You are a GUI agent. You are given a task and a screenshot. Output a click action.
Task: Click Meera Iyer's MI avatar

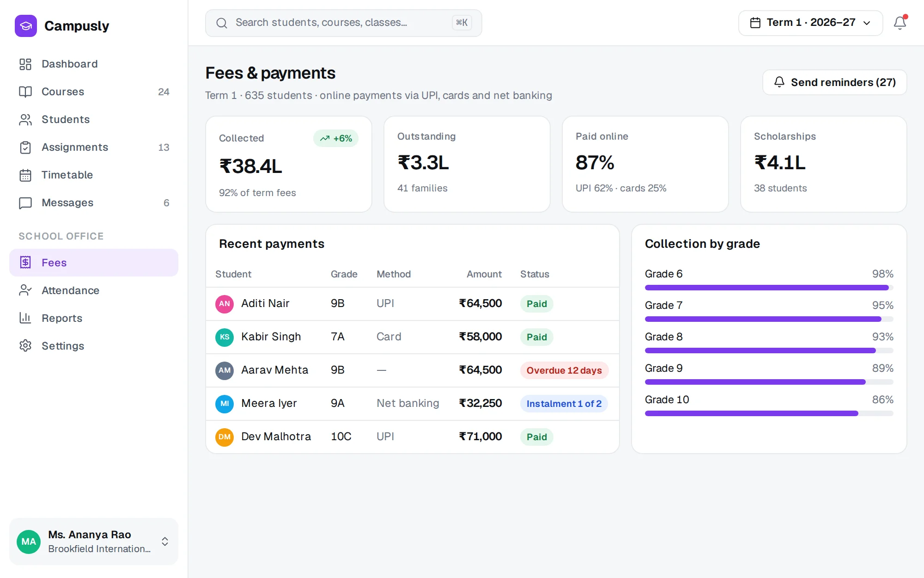(x=225, y=404)
